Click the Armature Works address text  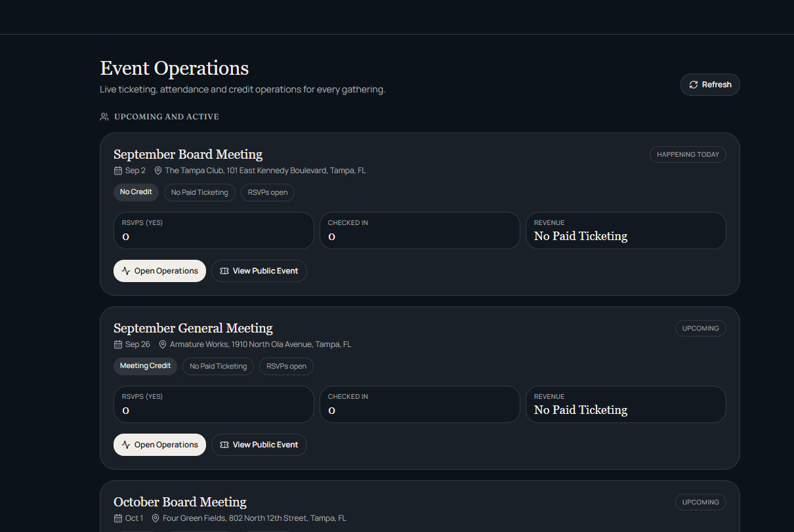point(261,344)
